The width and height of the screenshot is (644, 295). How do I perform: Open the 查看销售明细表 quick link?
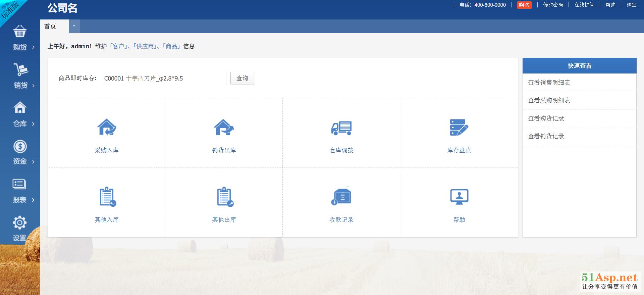coord(549,83)
